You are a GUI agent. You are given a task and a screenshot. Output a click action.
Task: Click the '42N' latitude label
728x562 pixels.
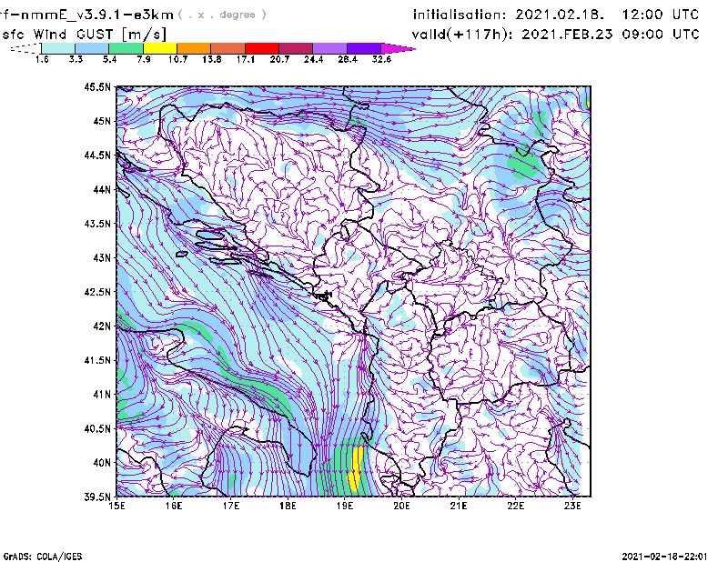(102, 326)
